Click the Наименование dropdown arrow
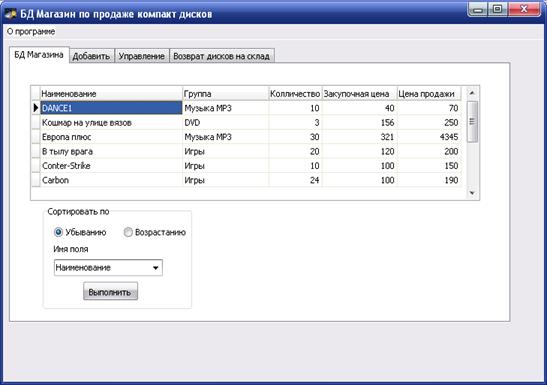 click(x=156, y=268)
